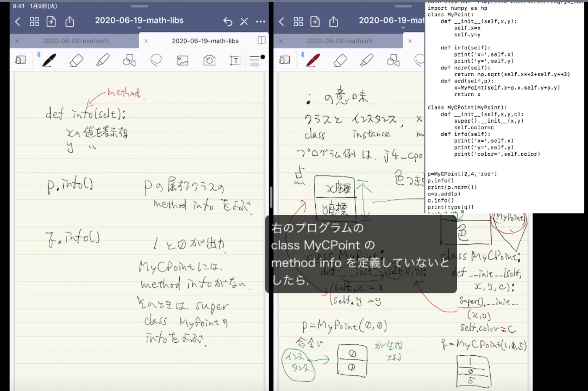This screenshot has width=588, height=391.
Task: Select the eraser tool in right toolbar
Action: tap(340, 60)
